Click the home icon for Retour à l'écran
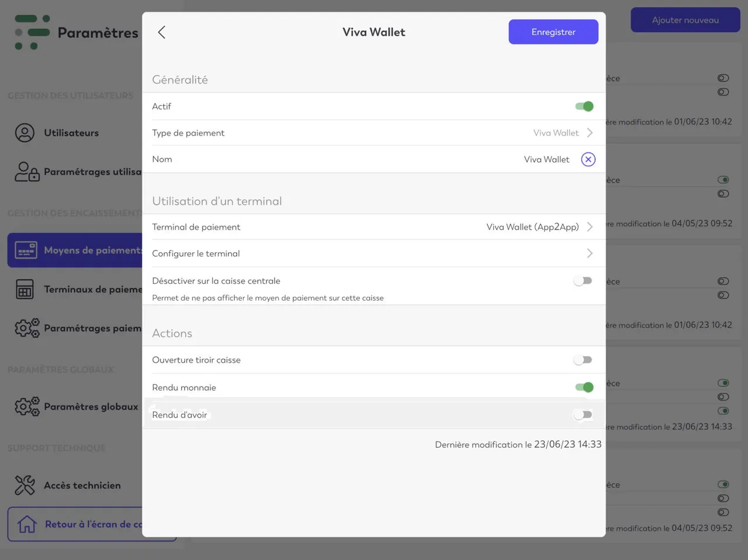The height and width of the screenshot is (560, 748). [x=27, y=524]
